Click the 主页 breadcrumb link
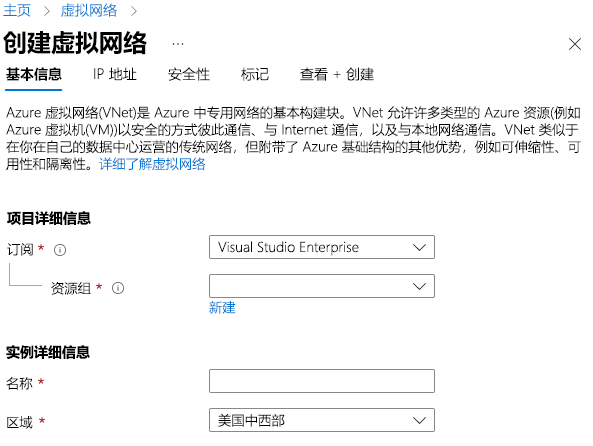593x446 pixels. (x=17, y=10)
